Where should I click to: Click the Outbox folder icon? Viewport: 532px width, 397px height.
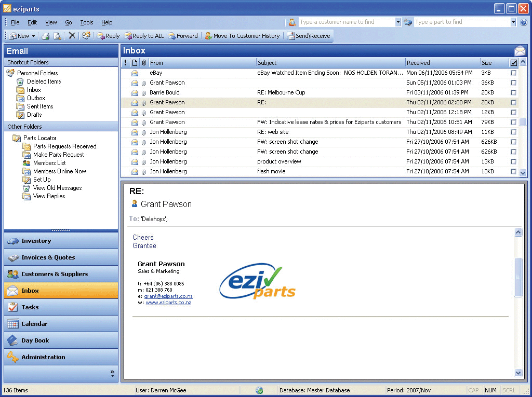(x=20, y=98)
